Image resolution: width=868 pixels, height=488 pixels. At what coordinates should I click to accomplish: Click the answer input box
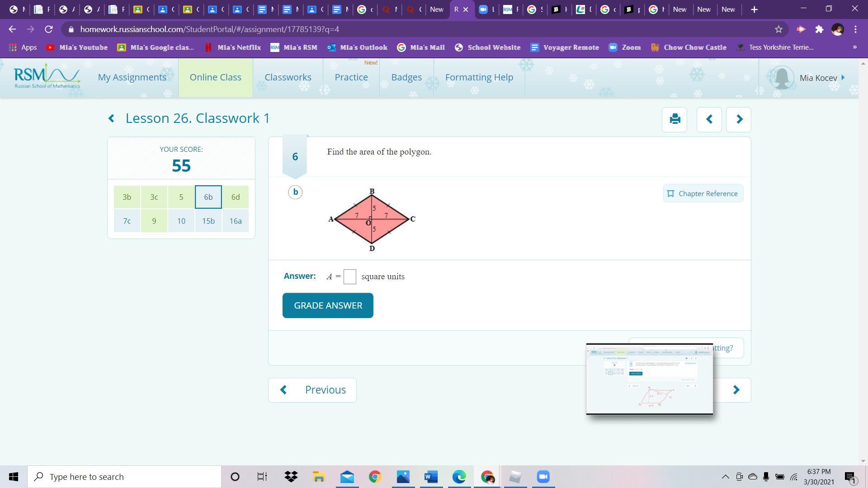350,277
